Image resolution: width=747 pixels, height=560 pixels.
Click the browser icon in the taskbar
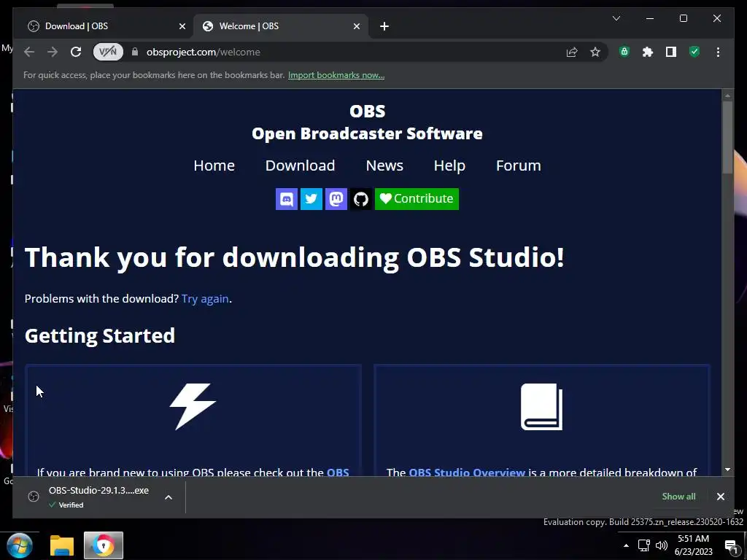104,545
